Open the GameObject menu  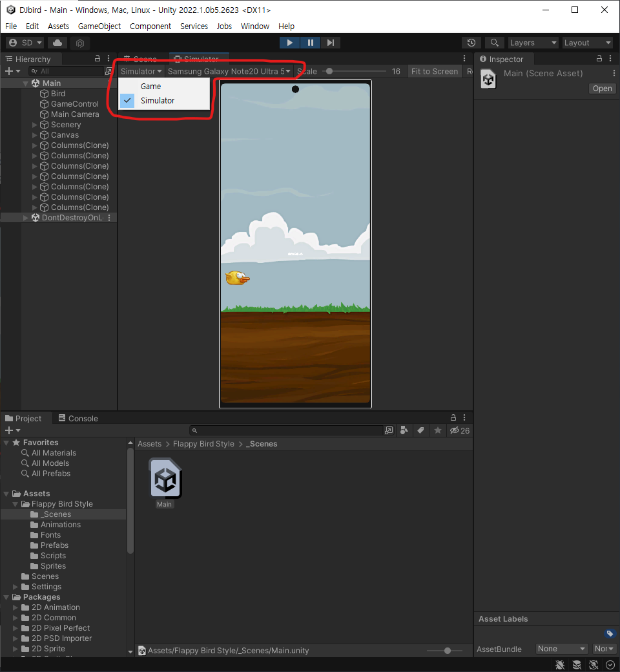tap(99, 26)
